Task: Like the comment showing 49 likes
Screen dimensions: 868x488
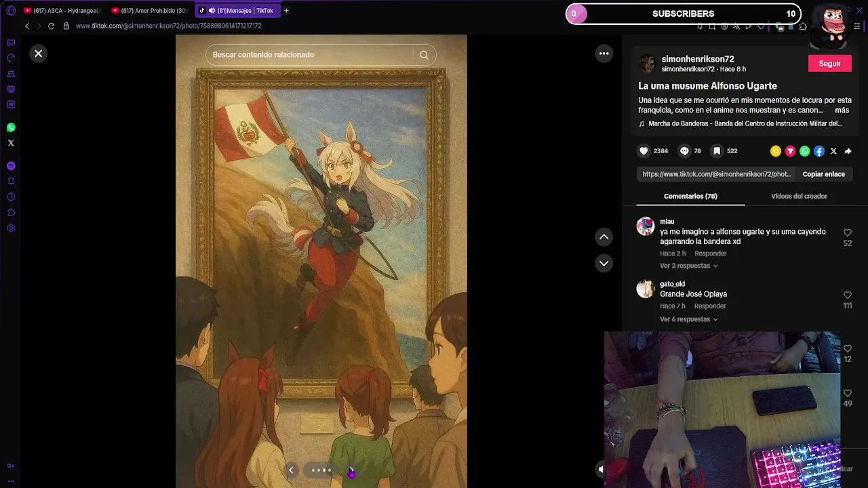Action: 848,393
